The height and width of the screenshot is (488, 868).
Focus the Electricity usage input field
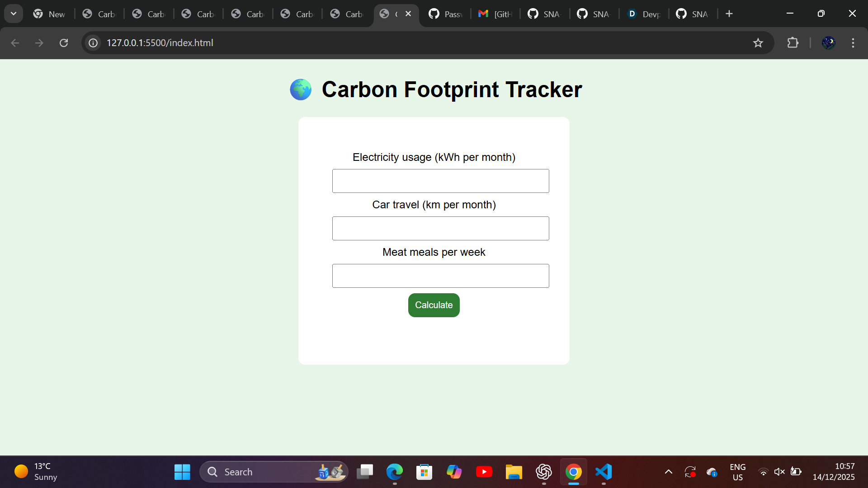440,181
